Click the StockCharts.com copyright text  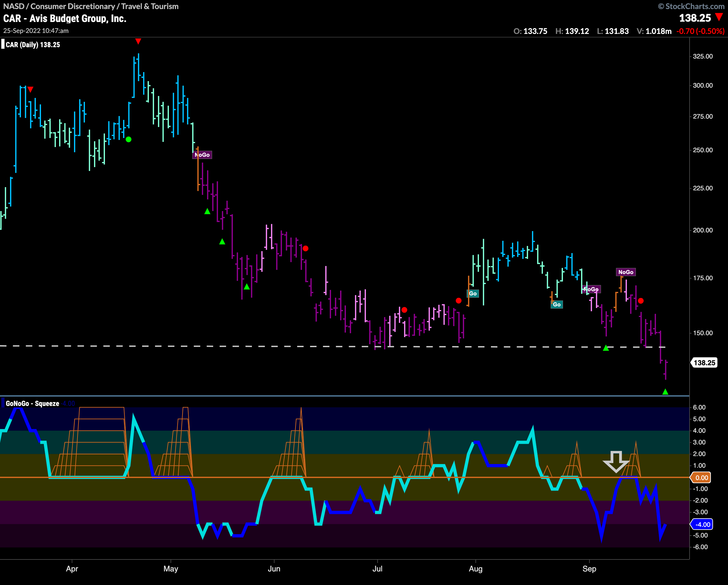coord(691,6)
